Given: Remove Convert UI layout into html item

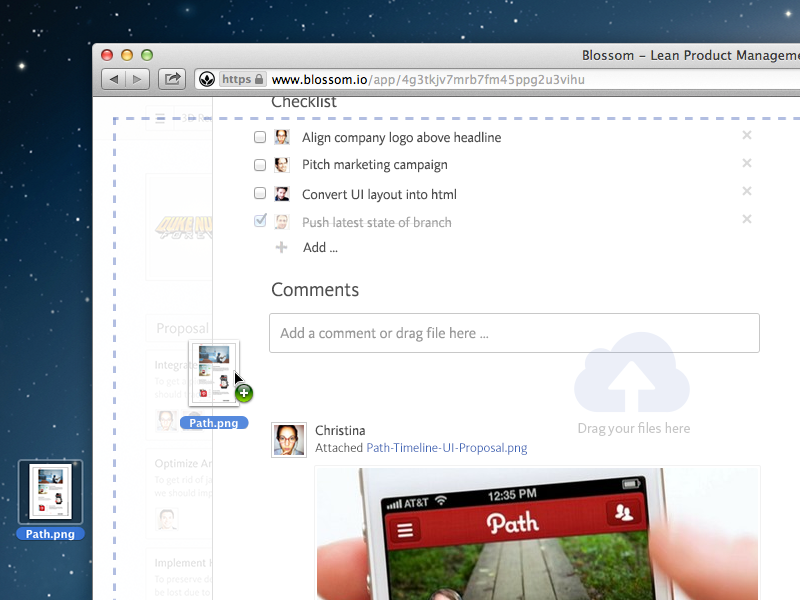Looking at the screenshot, I should [746, 192].
